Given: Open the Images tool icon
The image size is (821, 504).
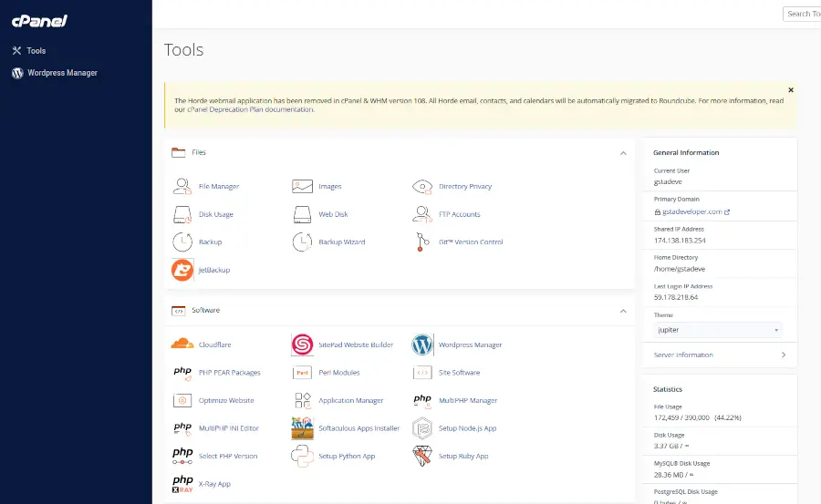Looking at the screenshot, I should (x=302, y=186).
